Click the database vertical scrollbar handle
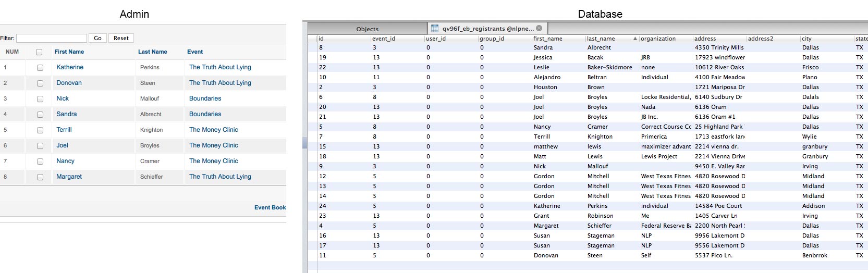Viewport: 868px width, 273px height. [304, 143]
